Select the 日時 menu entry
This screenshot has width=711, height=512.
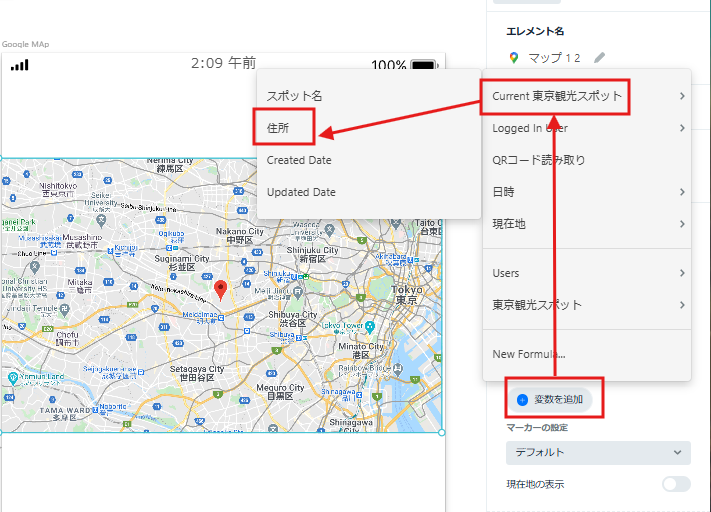(x=587, y=192)
